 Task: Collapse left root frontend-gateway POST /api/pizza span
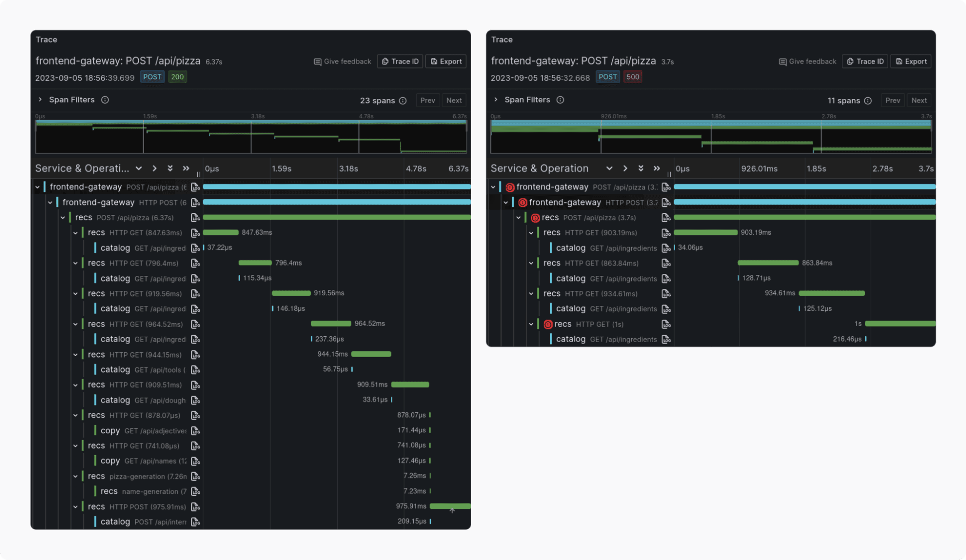point(37,187)
